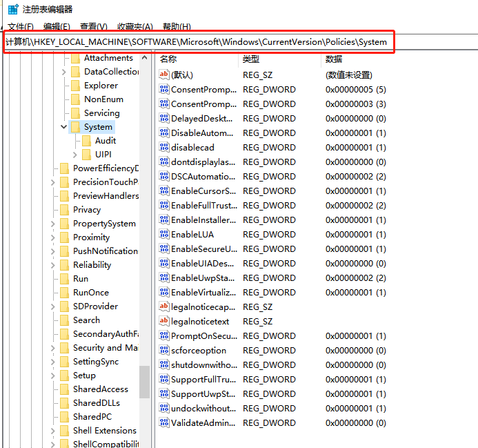Open the 文件(F) menu
The image size is (478, 448).
[21, 27]
